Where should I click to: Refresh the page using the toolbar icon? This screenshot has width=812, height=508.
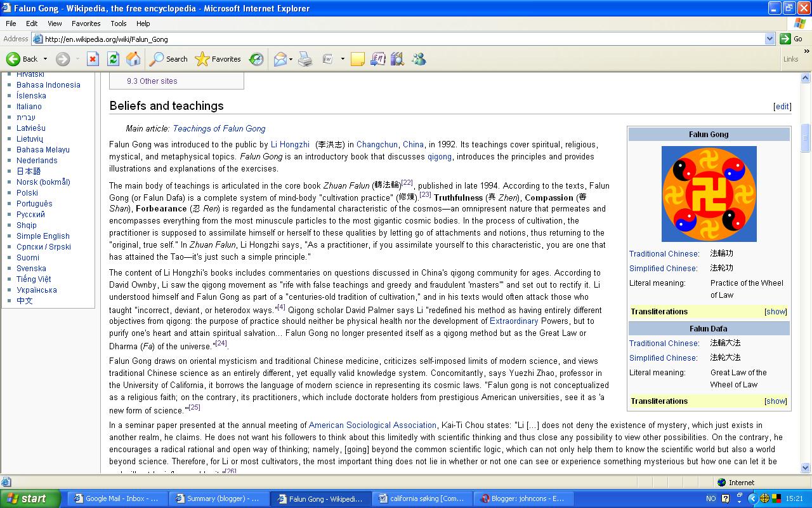pos(113,59)
